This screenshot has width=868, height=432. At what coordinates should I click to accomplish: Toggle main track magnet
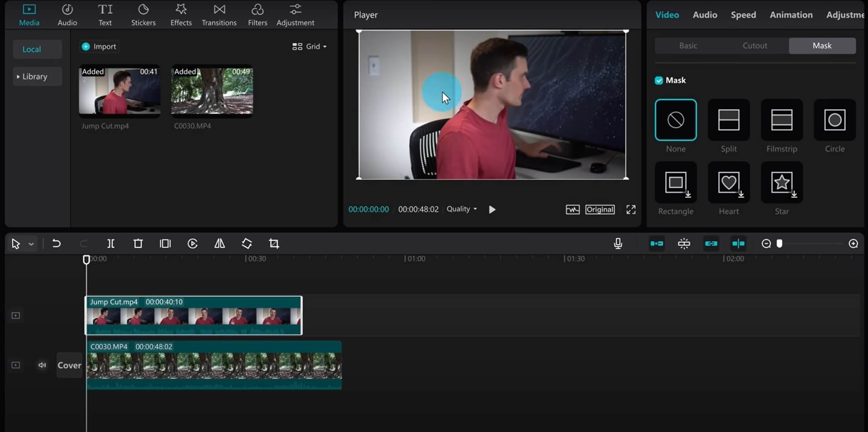click(657, 244)
